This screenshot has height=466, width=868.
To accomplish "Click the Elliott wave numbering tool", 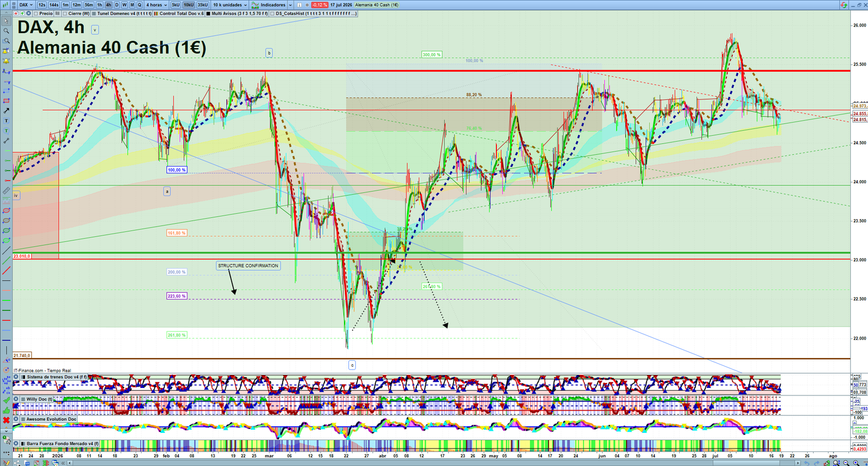I will (7, 381).
